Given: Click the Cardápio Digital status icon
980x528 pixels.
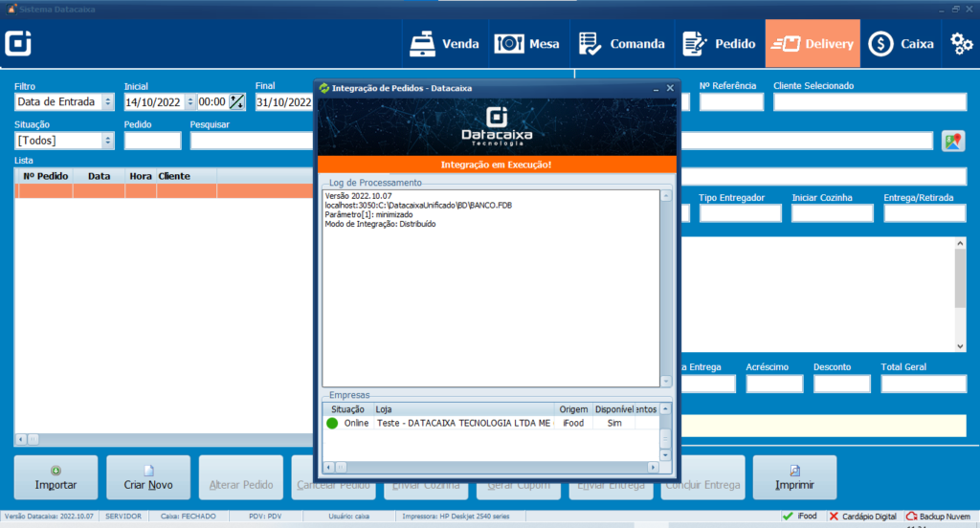Looking at the screenshot, I should pos(835,516).
